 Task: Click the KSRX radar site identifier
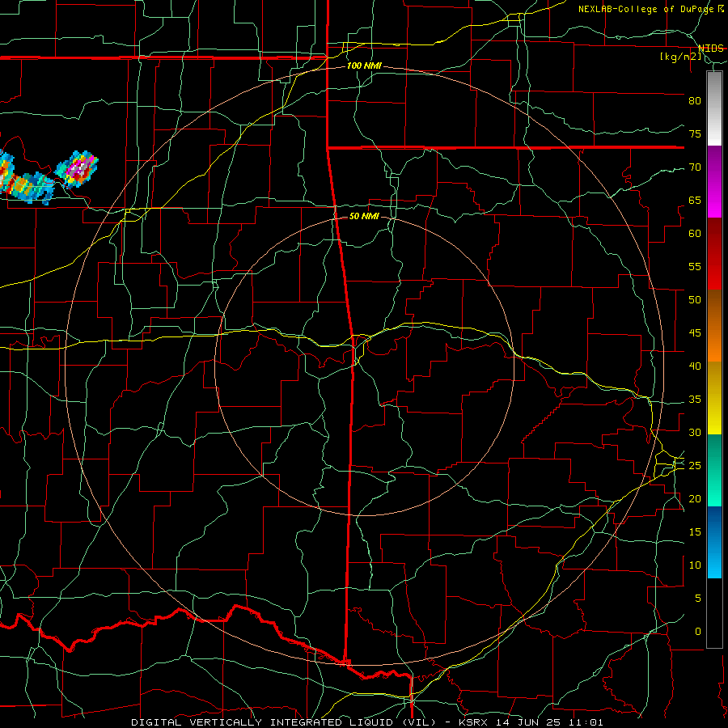click(472, 722)
